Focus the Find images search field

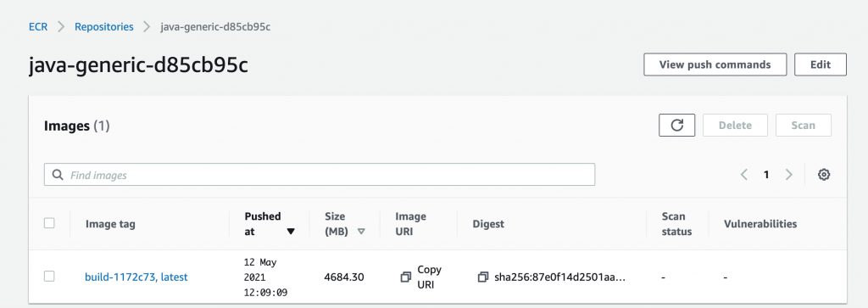[320, 175]
